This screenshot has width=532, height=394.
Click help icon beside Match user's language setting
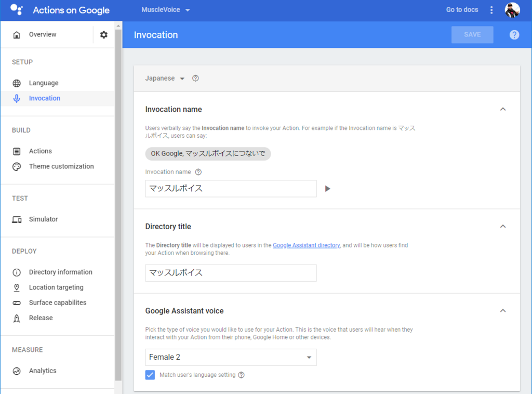(x=241, y=375)
